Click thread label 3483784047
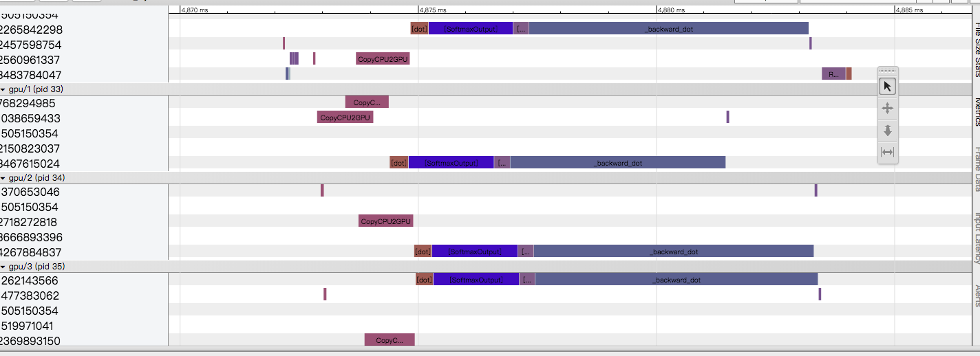The height and width of the screenshot is (356, 980). 32,75
